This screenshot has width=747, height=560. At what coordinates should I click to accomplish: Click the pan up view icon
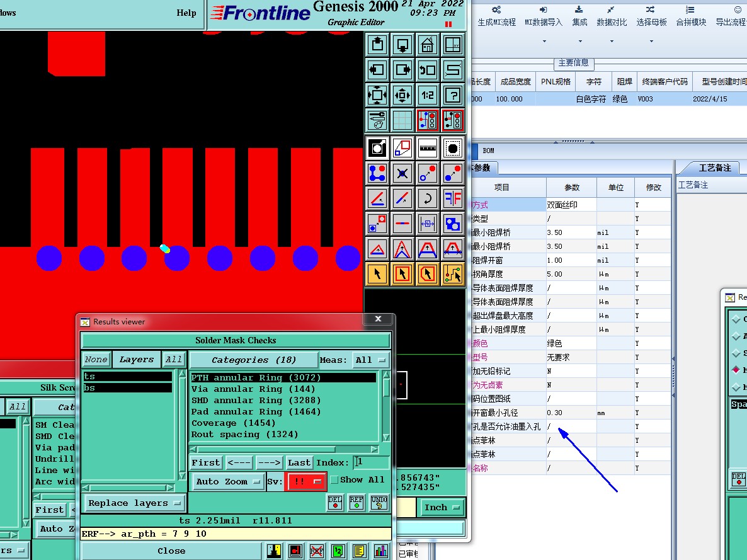377,45
